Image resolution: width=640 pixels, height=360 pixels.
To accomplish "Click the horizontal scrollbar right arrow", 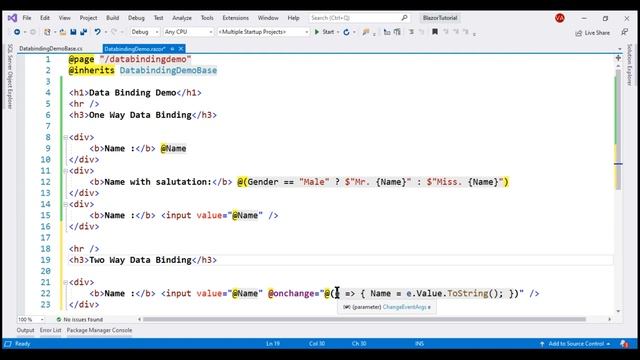I will 609,319.
